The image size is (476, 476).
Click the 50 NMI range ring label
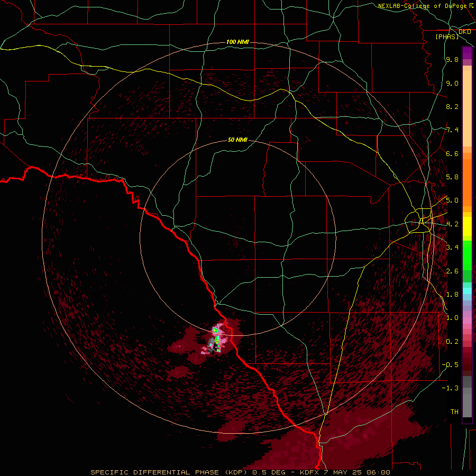(x=237, y=140)
